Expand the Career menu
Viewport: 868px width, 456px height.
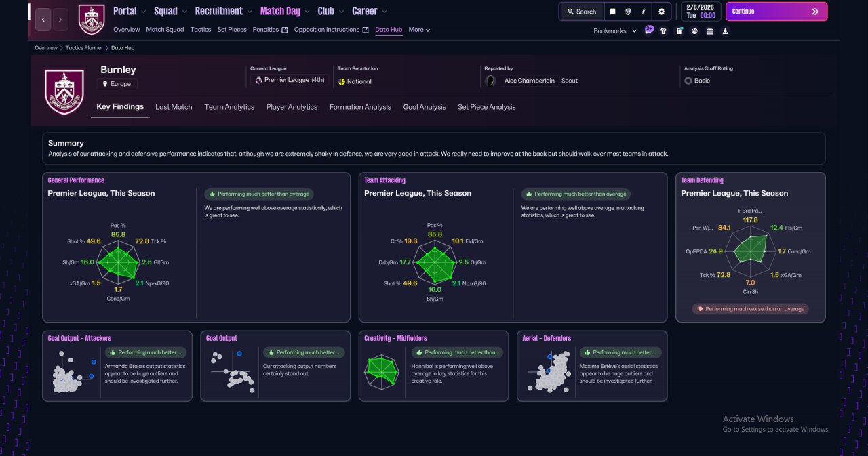pos(370,11)
